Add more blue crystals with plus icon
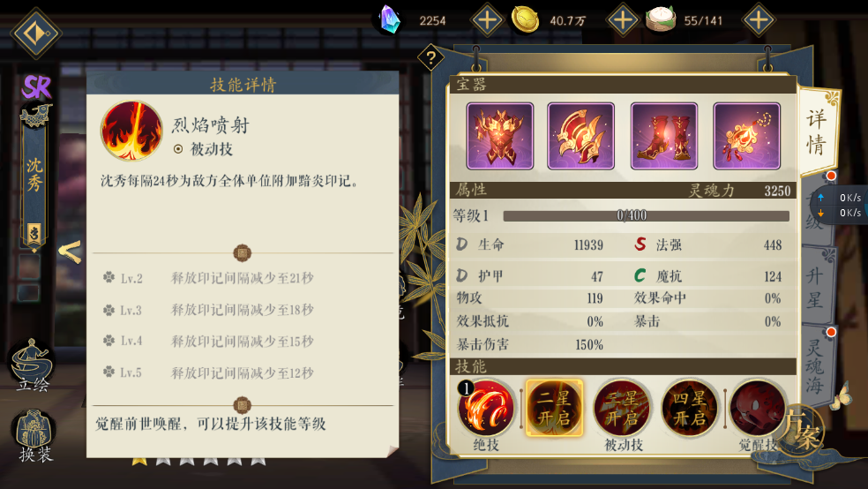The width and height of the screenshot is (868, 489). (x=487, y=20)
